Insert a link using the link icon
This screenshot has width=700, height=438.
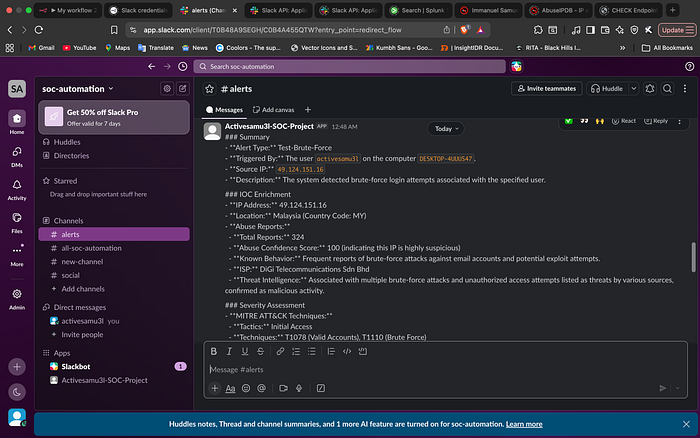pyautogui.click(x=280, y=351)
